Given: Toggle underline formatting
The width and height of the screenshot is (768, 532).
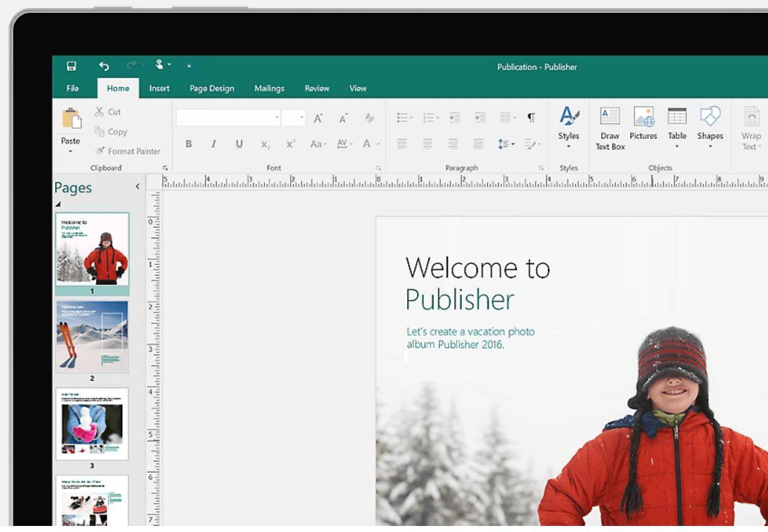Looking at the screenshot, I should click(239, 144).
